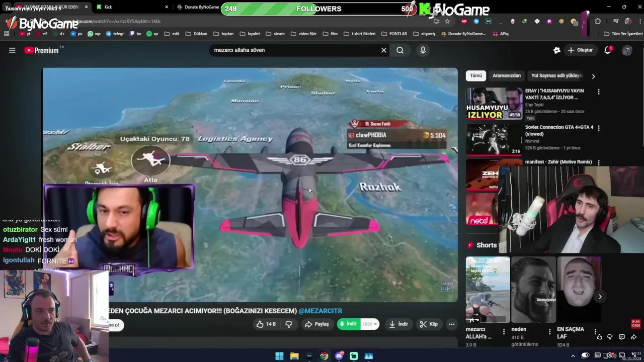Open ERAY HUSAMYUYU YAYIN VAKTİ video thumbnail
Image resolution: width=644 pixels, height=362 pixels.
coord(494,104)
